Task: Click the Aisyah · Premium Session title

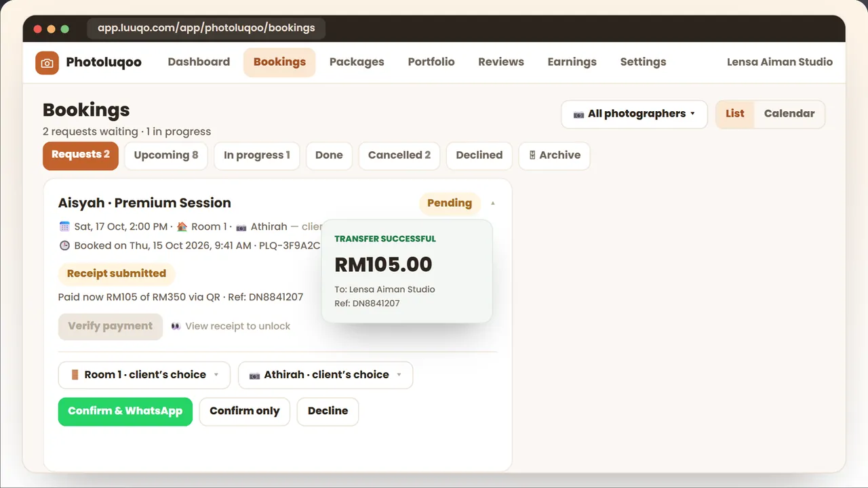Action: coord(144,203)
